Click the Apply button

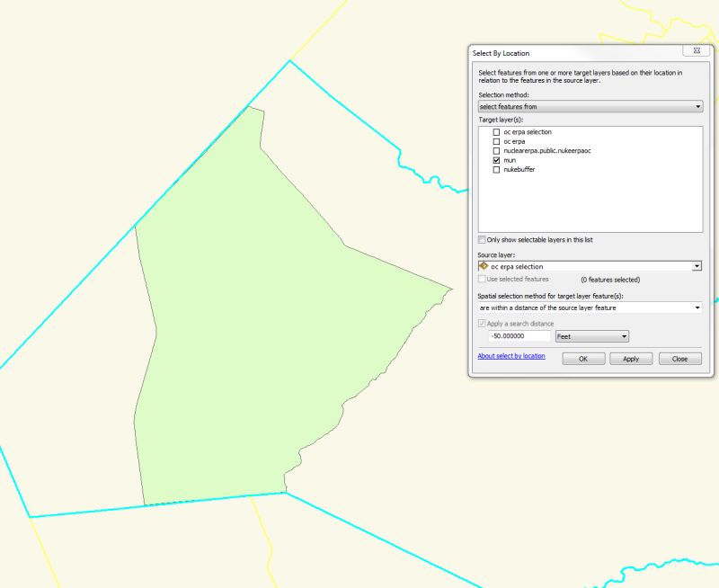point(631,359)
